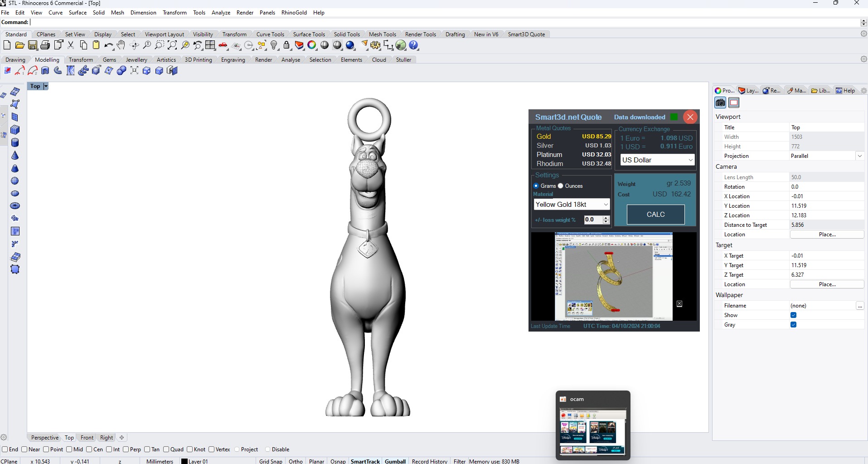Image resolution: width=868 pixels, height=464 pixels.
Task: Select the mesh box tool
Action: [x=15, y=130]
